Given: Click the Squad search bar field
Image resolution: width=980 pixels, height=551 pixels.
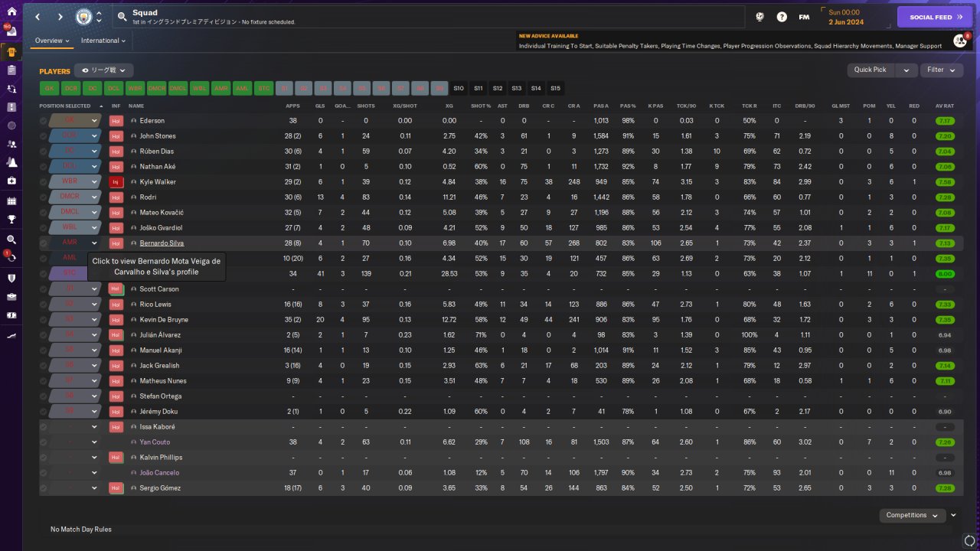Looking at the screenshot, I should click(429, 17).
